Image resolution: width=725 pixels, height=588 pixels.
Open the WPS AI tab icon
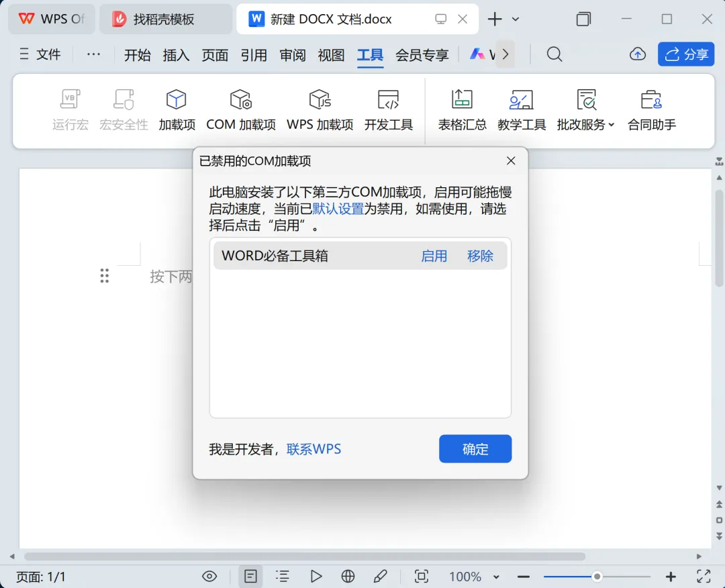477,54
